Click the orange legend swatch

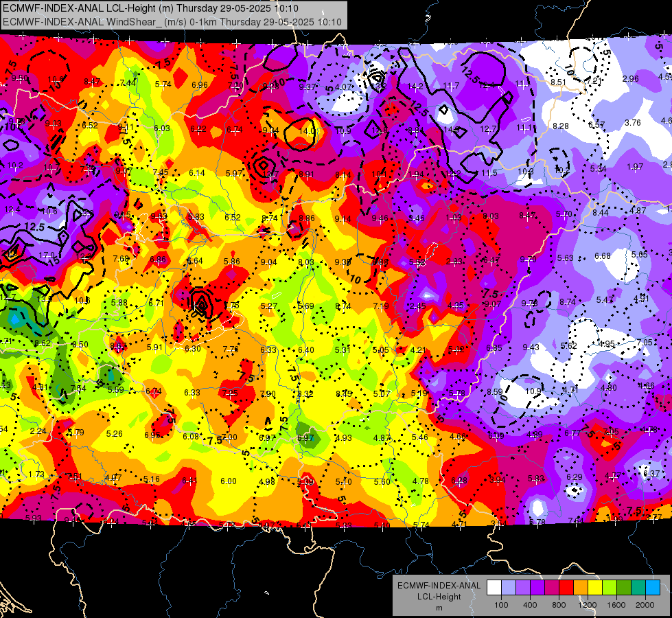[581, 588]
